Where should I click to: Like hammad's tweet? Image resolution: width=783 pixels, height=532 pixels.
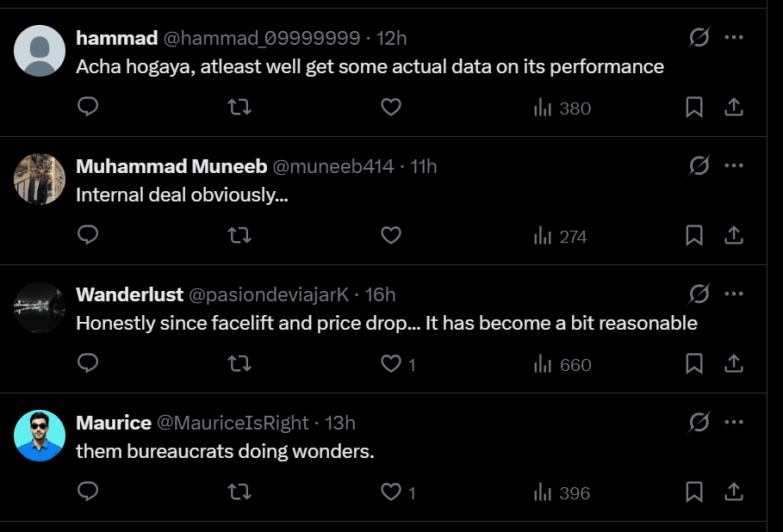pyautogui.click(x=391, y=108)
